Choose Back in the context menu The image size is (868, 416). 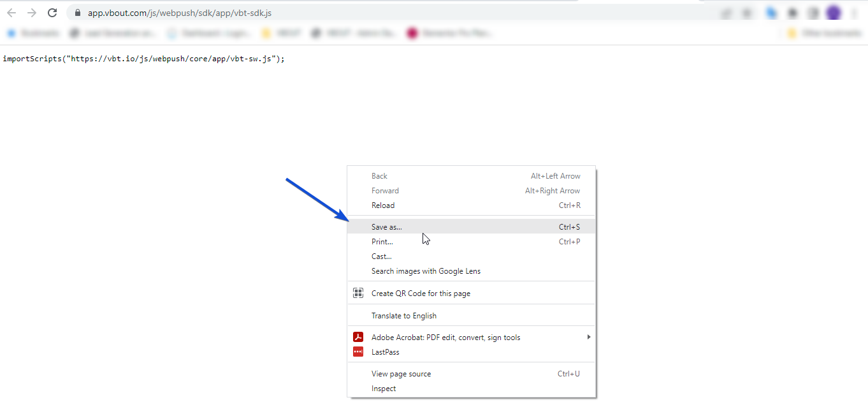[472, 176]
